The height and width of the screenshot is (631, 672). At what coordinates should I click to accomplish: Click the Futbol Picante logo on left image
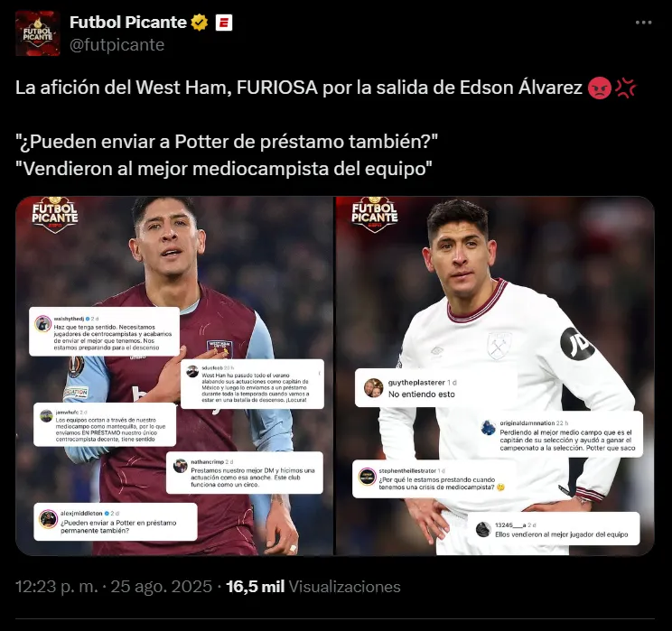point(55,215)
